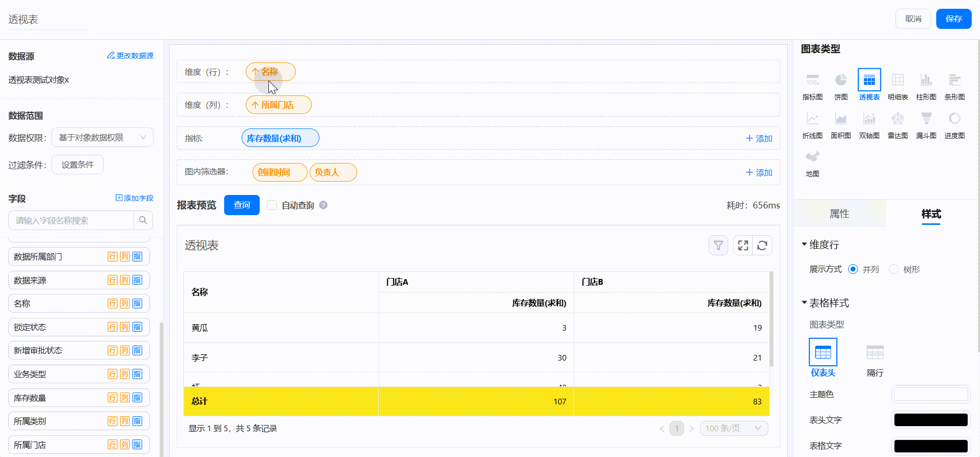Add 库存数量 field as indicator
Image resolution: width=980 pixels, height=457 pixels.
coord(137,398)
